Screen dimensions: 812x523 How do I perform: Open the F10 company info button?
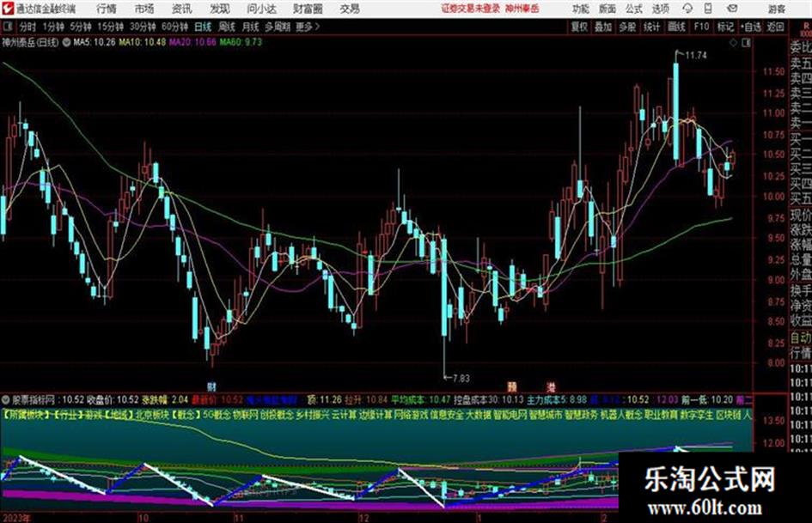tap(701, 27)
